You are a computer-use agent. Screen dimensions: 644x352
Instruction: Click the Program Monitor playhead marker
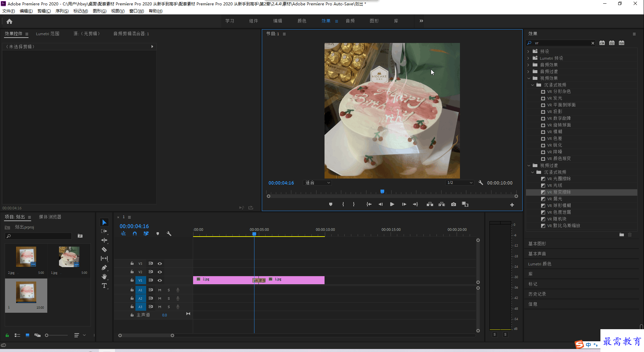(x=382, y=192)
